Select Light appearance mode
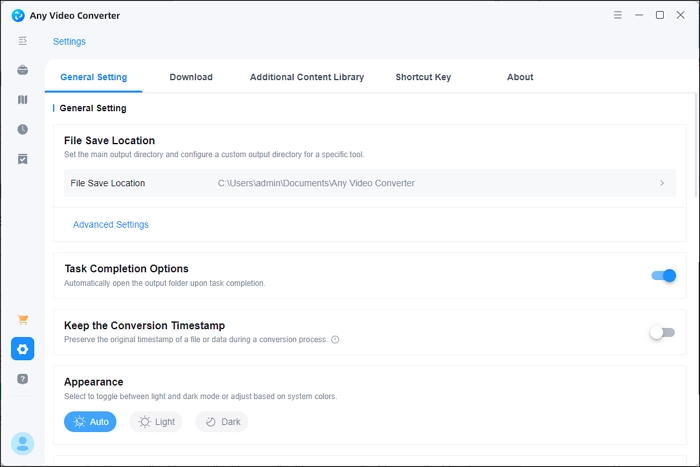The image size is (700, 467). coord(156,422)
